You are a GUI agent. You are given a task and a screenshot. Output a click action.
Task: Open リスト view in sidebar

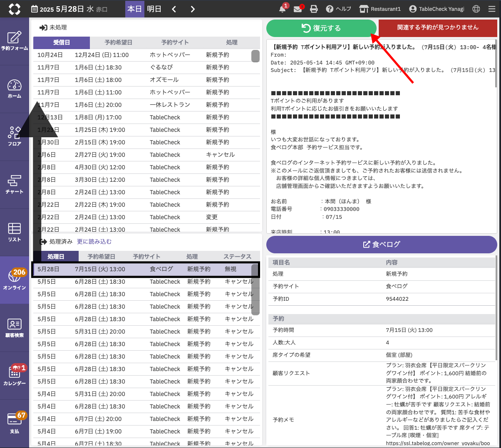[15, 233]
